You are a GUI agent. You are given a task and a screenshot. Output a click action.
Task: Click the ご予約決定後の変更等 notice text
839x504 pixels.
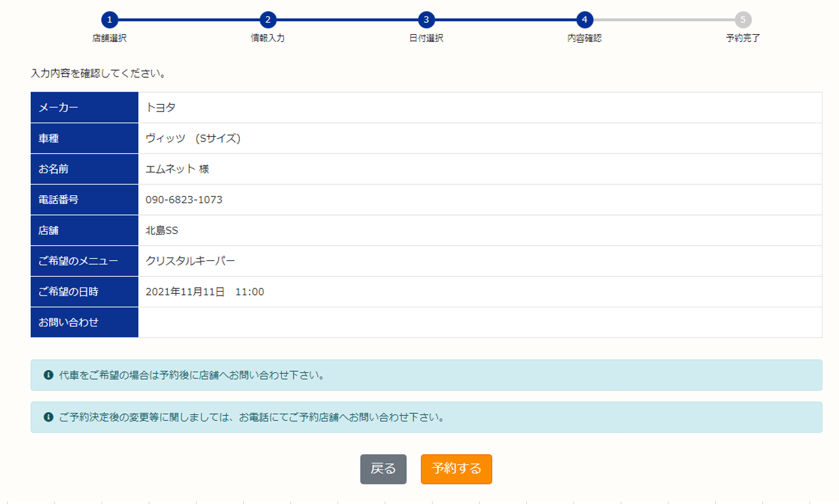pos(252,417)
